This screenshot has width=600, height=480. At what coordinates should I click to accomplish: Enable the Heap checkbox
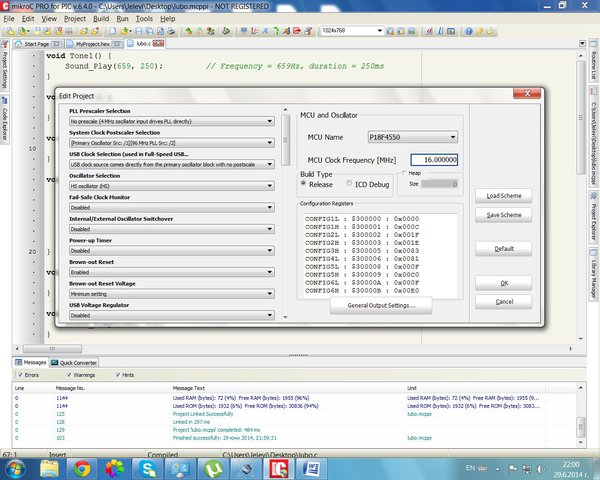click(404, 173)
